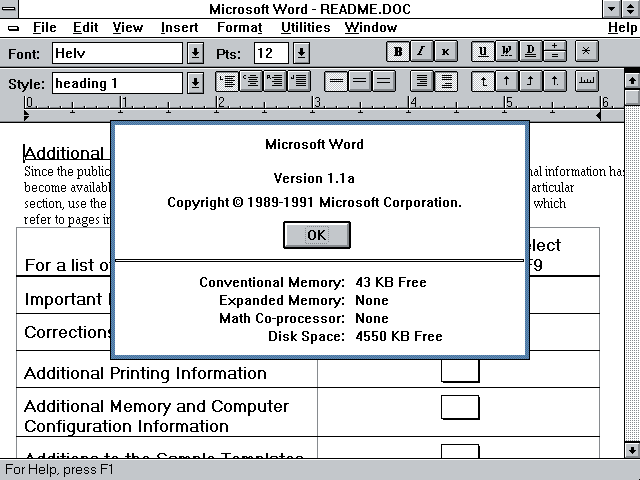Screen dimensions: 640x480
Task: Click the right indent marker on ruler
Action: [x=598, y=116]
